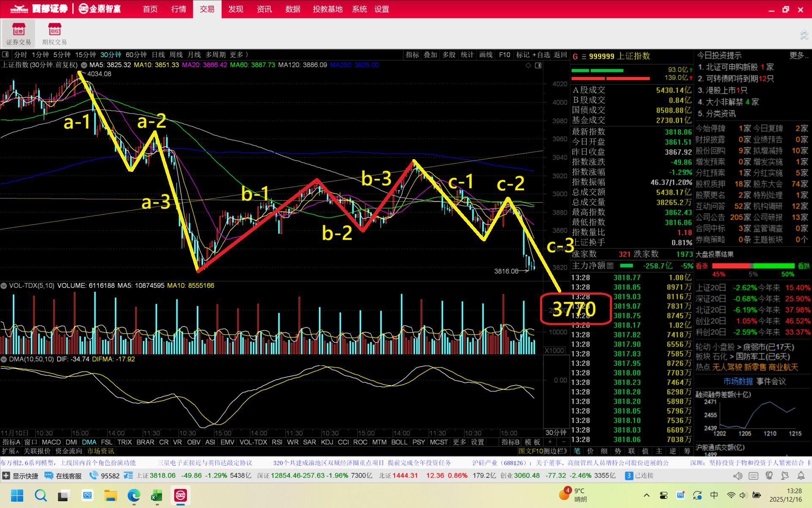
Task: Click the 大盘投票结果 red-green vote bar
Action: point(753,266)
